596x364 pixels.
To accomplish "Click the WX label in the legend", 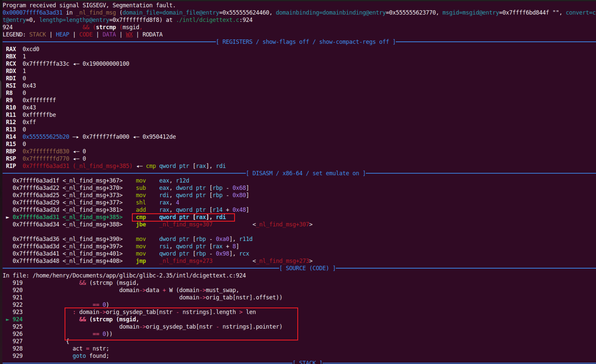I will point(129,35).
